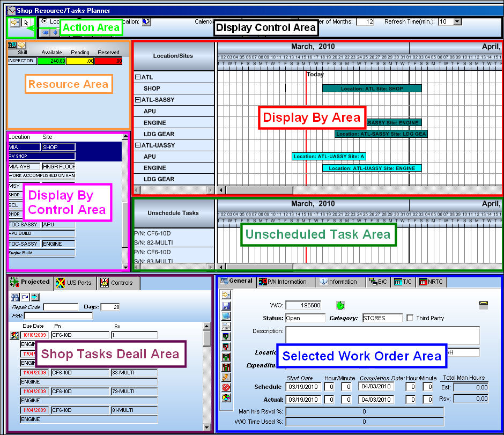Open the E/C tab
Screen dimensions: 504x435
(x=378, y=282)
